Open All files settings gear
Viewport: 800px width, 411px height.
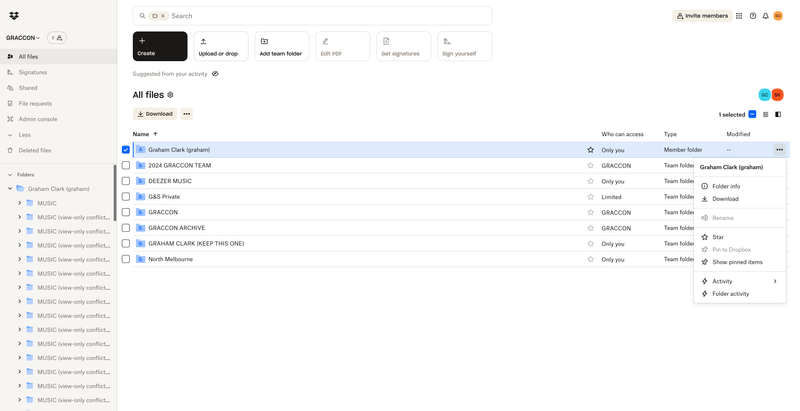click(x=170, y=95)
